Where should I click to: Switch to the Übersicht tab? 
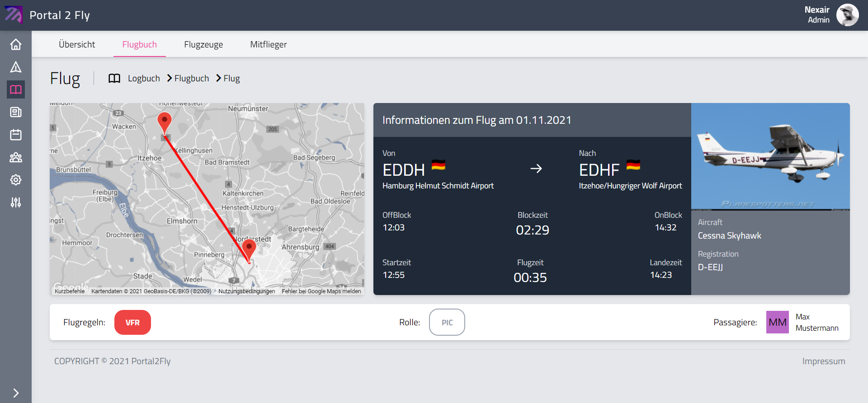[77, 44]
